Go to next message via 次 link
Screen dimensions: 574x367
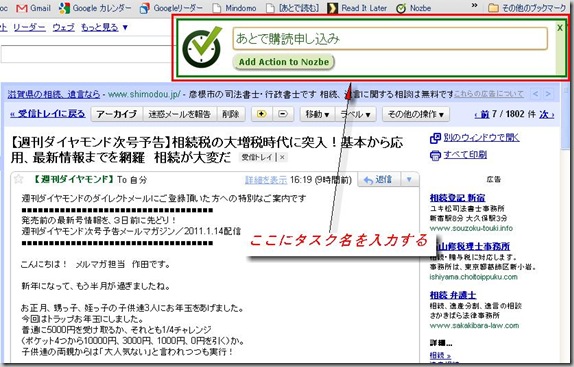547,114
